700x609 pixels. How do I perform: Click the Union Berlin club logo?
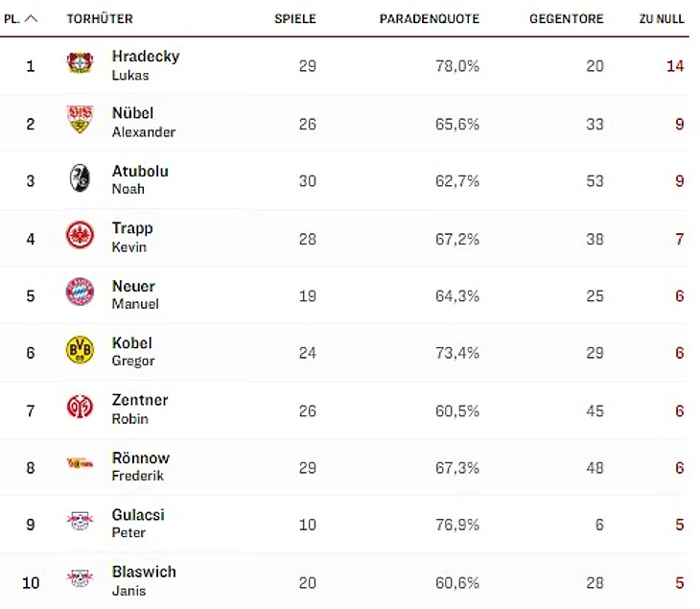pyautogui.click(x=80, y=464)
